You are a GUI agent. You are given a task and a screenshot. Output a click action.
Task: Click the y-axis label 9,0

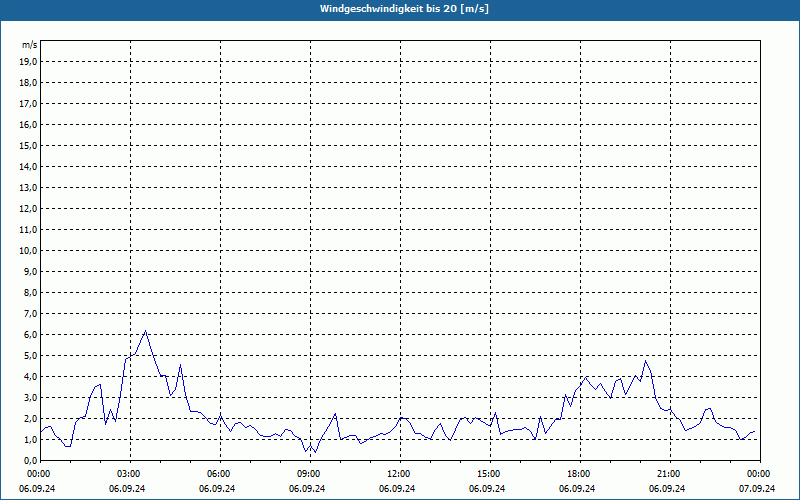tap(31, 271)
